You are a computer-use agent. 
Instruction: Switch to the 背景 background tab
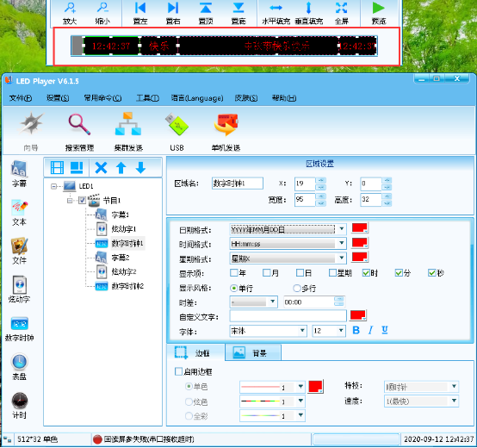pos(253,352)
